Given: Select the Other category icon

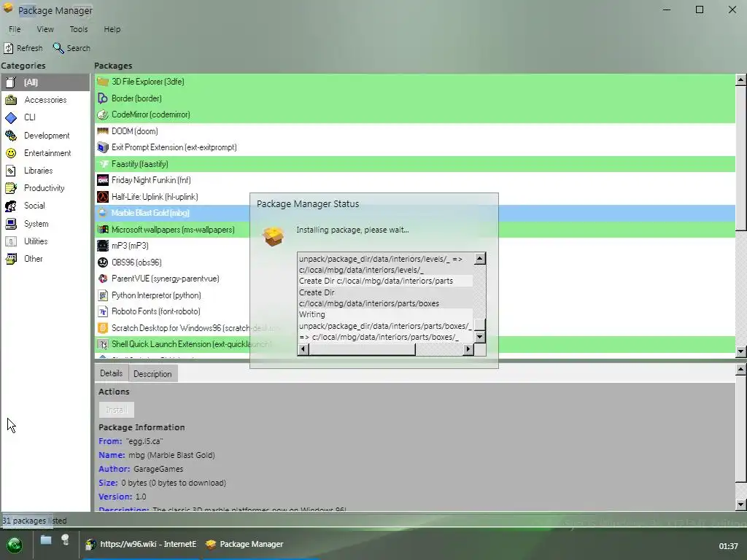Looking at the screenshot, I should coord(11,259).
